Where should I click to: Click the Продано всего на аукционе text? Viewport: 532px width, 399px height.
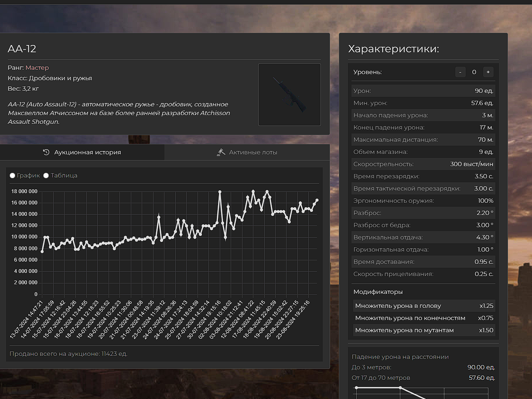tap(68, 354)
